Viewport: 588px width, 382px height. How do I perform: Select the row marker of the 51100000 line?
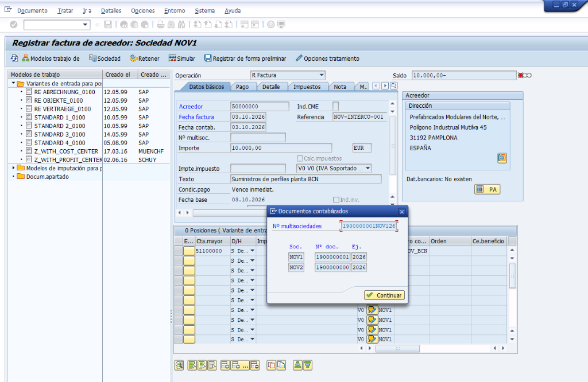(179, 251)
